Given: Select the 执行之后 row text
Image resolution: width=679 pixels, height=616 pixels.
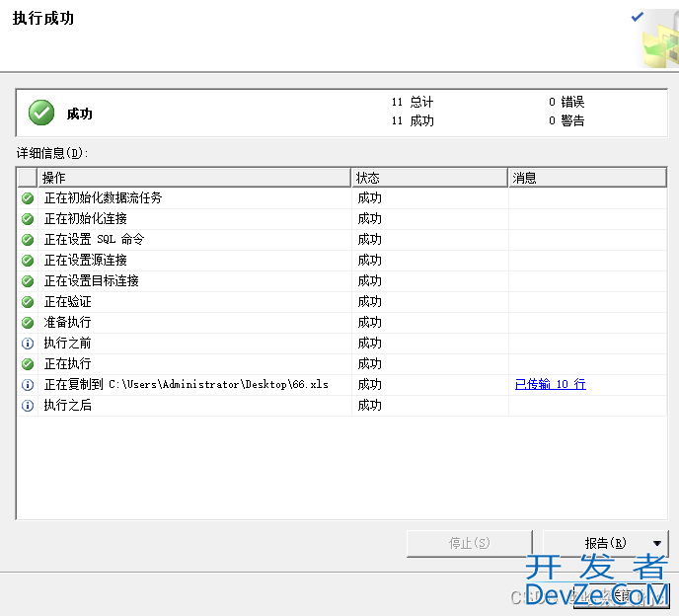Looking at the screenshot, I should (x=67, y=405).
